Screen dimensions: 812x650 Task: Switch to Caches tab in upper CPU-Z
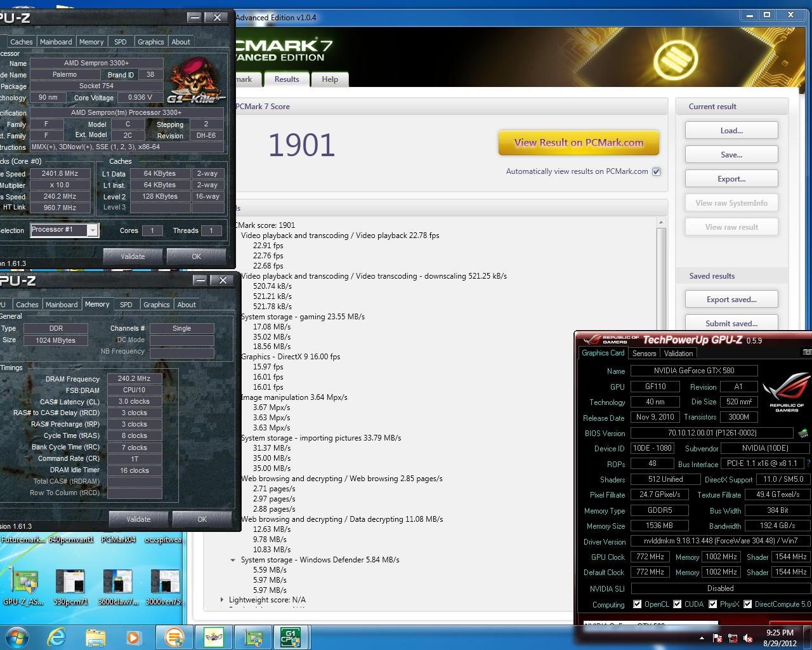21,42
